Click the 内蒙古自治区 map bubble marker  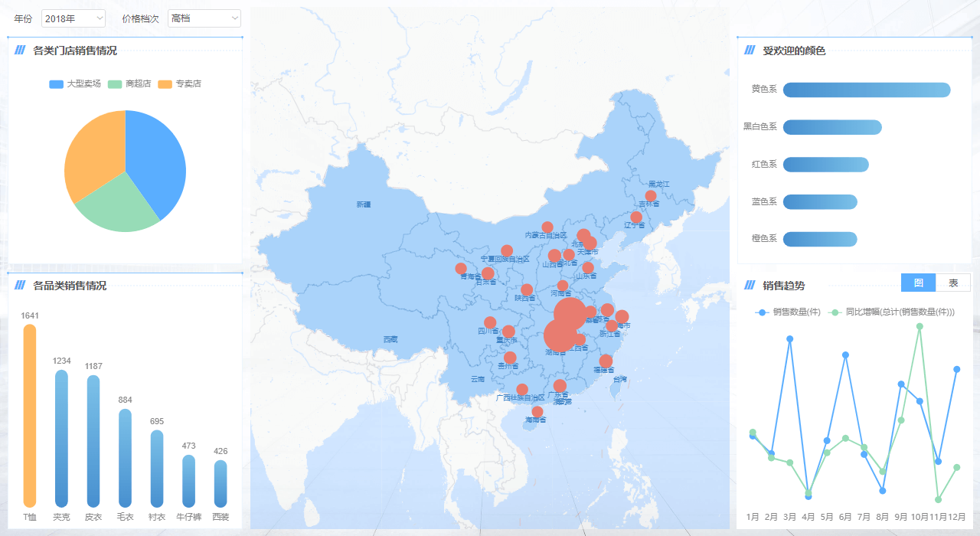[547, 227]
